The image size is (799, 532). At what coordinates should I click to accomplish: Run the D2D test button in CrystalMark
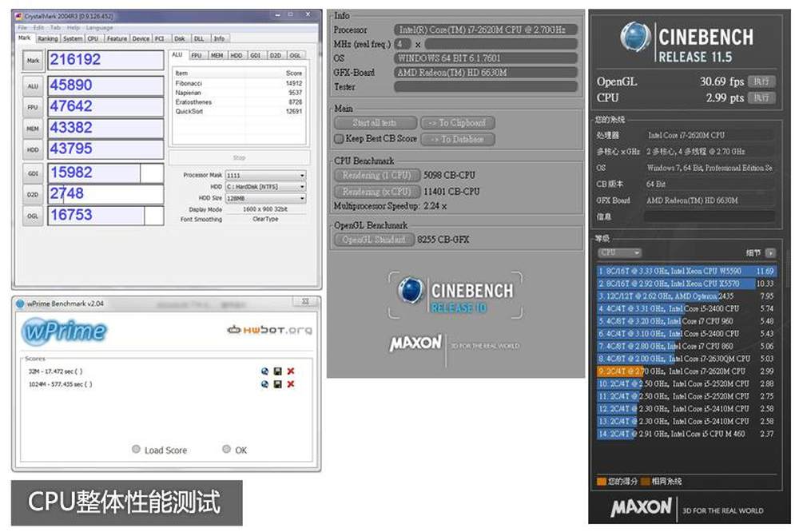point(33,195)
